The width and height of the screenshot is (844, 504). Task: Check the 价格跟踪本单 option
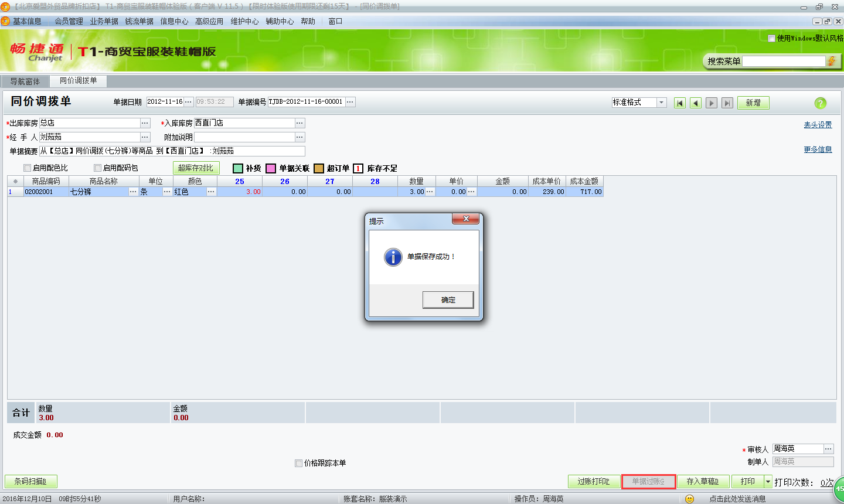tap(298, 463)
